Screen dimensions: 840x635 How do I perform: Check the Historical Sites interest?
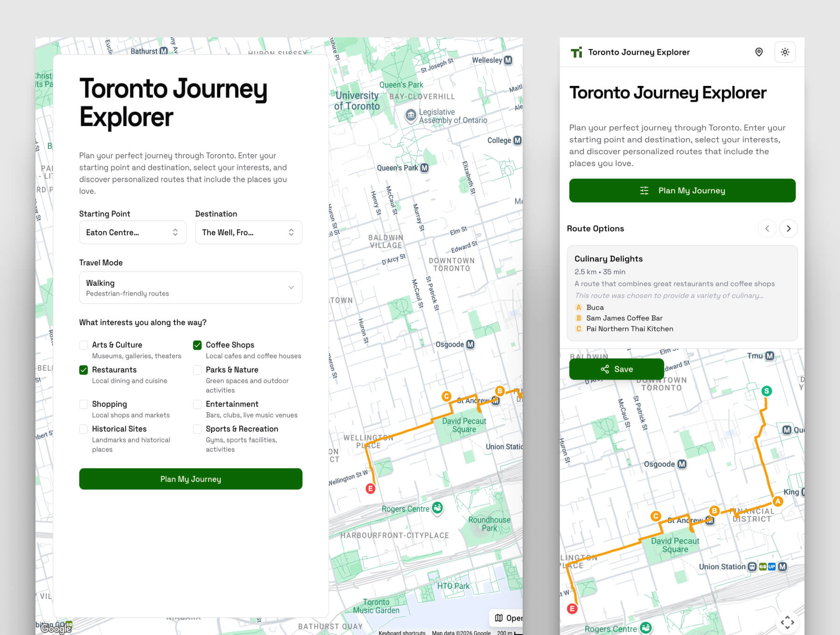coord(84,429)
